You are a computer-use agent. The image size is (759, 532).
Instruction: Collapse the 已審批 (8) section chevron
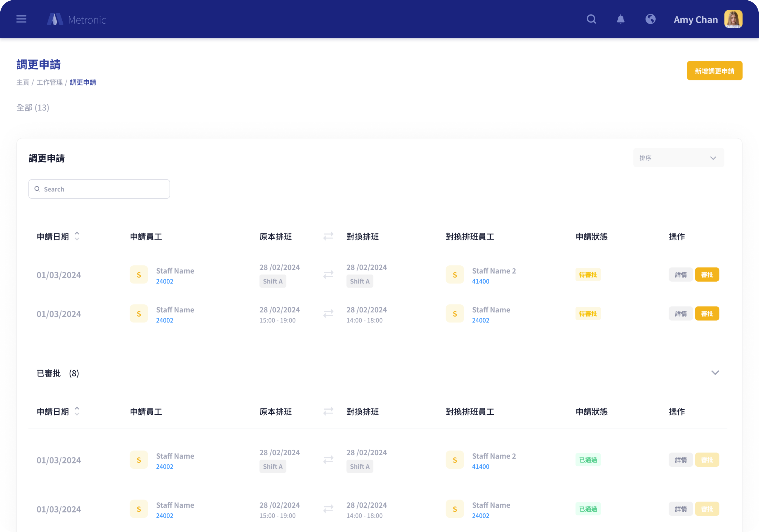(715, 373)
